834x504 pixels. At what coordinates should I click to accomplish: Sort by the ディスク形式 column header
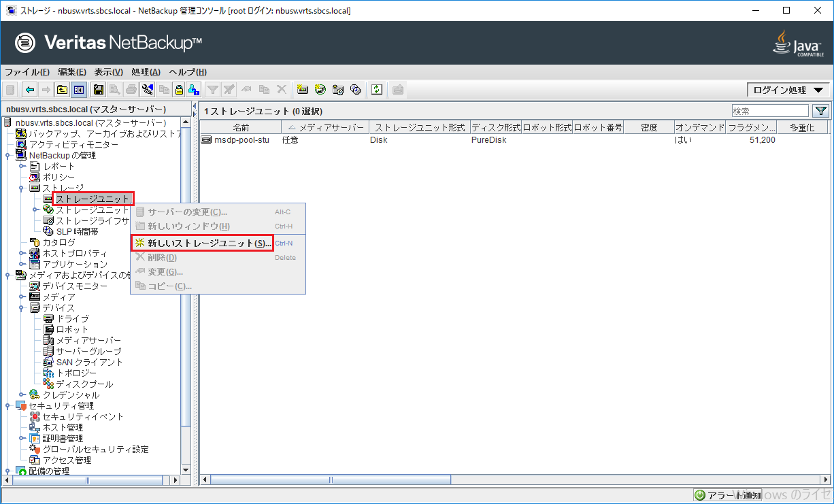coord(496,127)
